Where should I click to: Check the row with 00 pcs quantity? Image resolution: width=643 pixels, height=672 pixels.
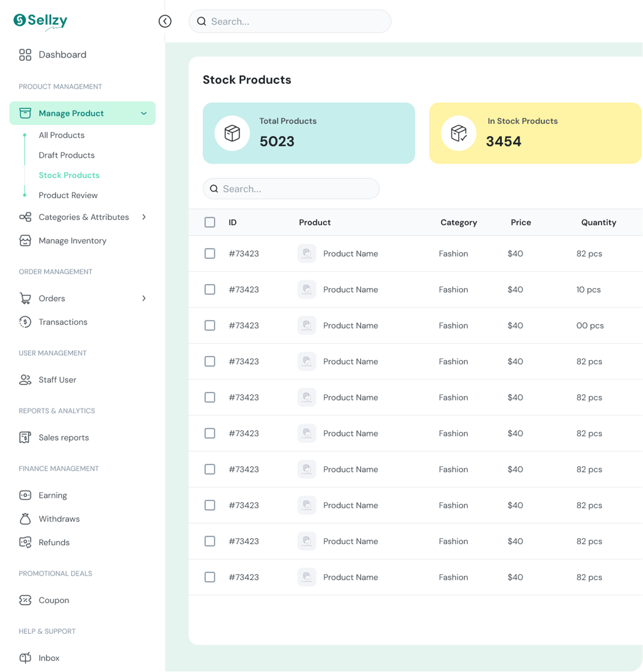210,325
